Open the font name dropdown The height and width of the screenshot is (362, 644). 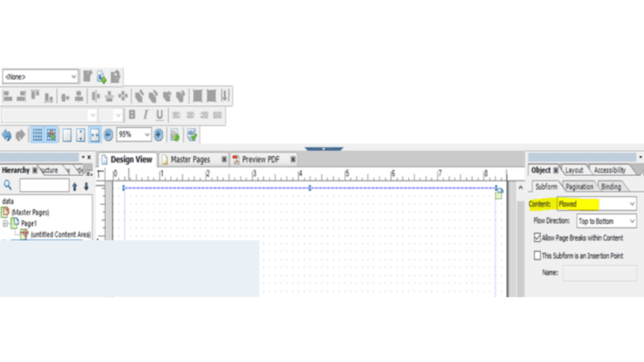click(x=92, y=115)
